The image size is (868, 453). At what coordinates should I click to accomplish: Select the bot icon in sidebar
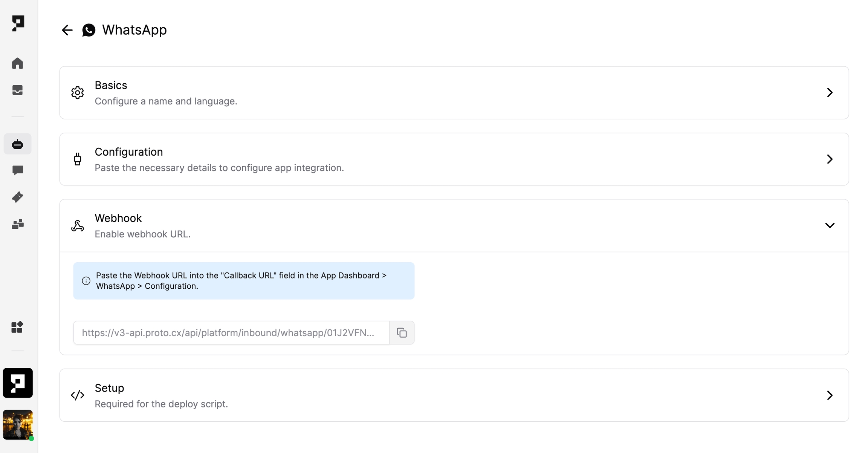(17, 144)
